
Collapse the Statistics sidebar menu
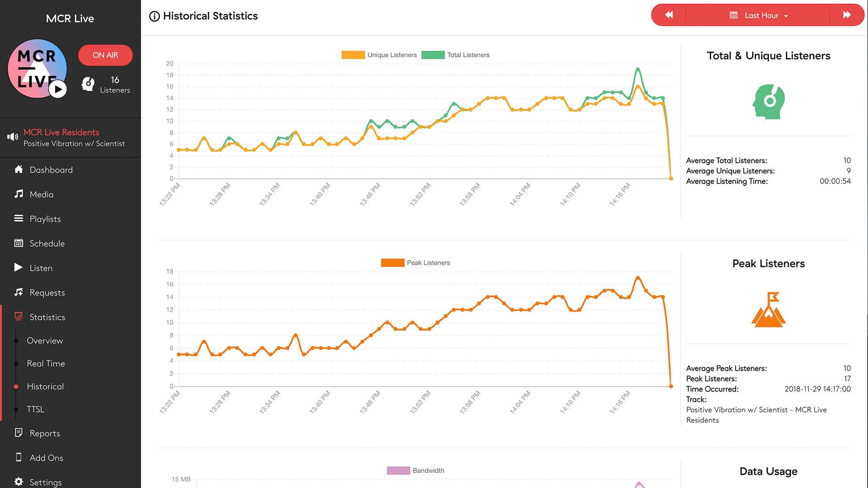[x=47, y=317]
